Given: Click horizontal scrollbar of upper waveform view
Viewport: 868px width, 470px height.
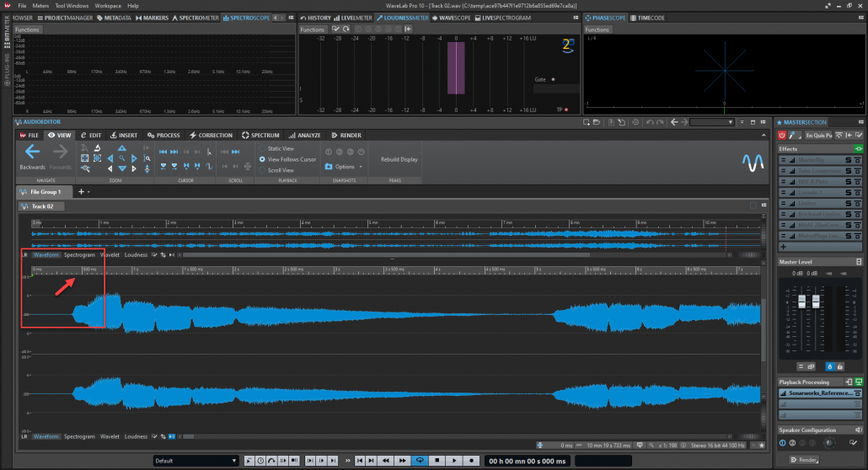Looking at the screenshot, I should [387, 255].
